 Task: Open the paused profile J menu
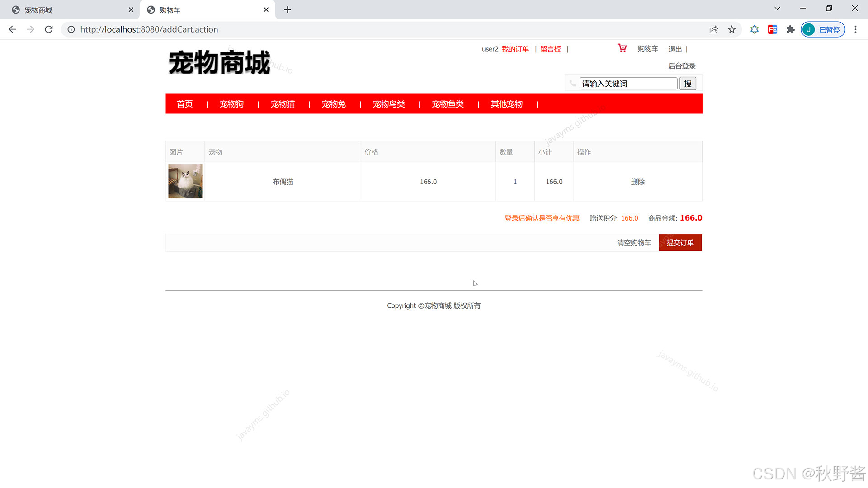[823, 29]
